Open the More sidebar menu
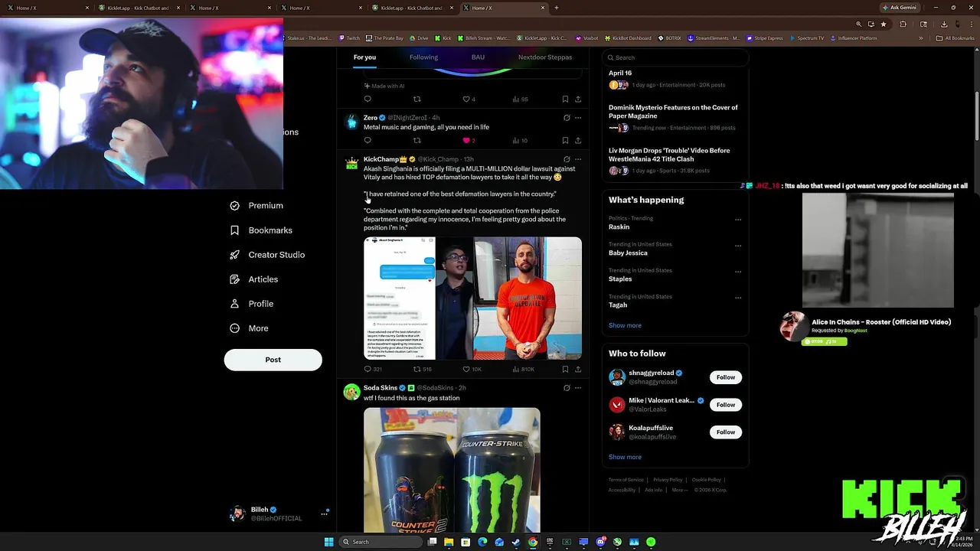Image resolution: width=980 pixels, height=551 pixels. (250, 328)
